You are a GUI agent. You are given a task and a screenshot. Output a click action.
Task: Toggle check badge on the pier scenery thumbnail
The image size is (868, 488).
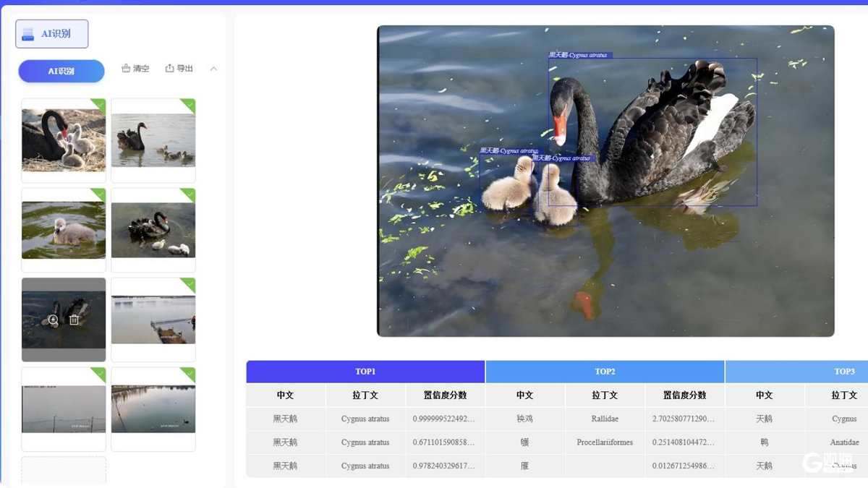(x=190, y=283)
